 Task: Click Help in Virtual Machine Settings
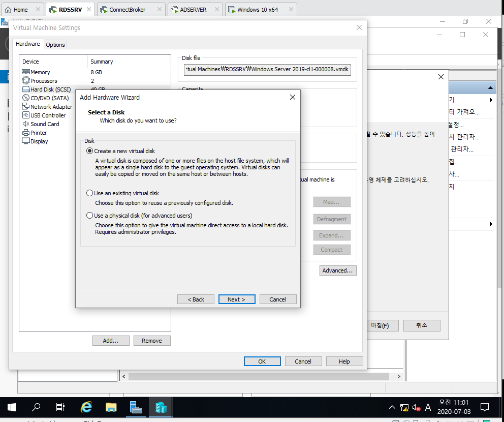344,361
